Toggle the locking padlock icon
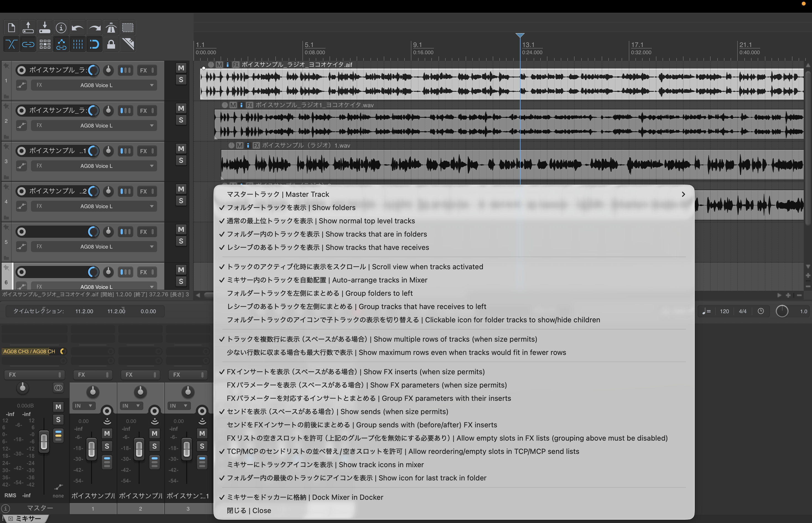 111,44
